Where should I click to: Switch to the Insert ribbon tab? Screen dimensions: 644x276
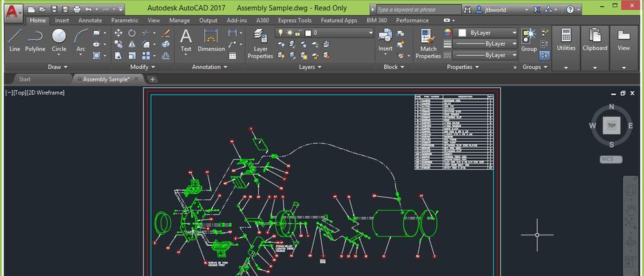tap(62, 20)
